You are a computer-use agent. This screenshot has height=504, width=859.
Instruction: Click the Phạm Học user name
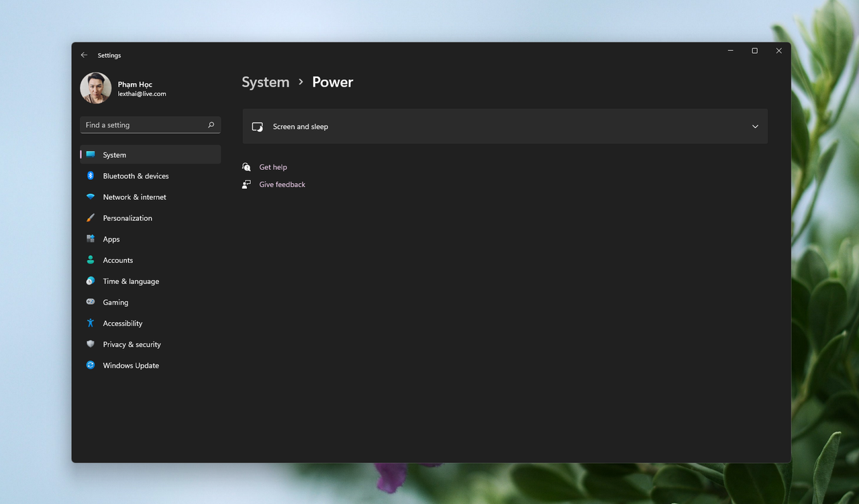click(135, 85)
